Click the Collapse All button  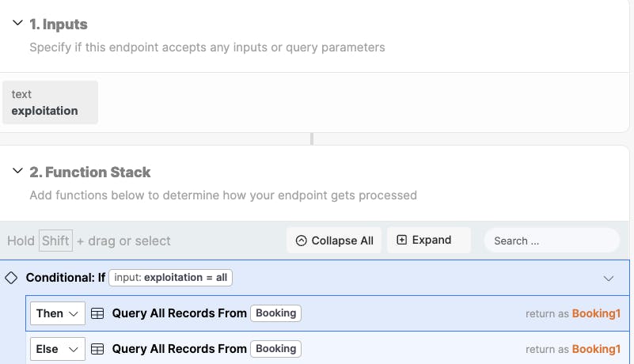[334, 241]
